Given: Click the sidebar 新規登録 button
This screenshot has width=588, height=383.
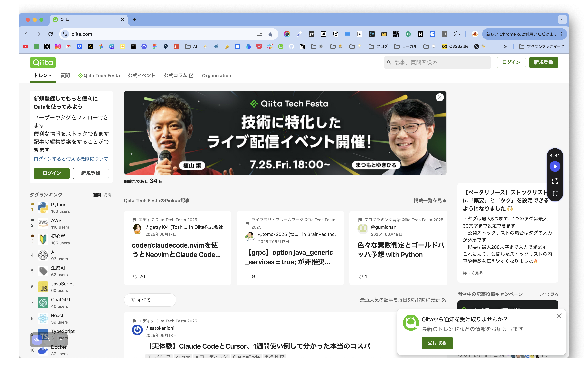Looking at the screenshot, I should 91,173.
